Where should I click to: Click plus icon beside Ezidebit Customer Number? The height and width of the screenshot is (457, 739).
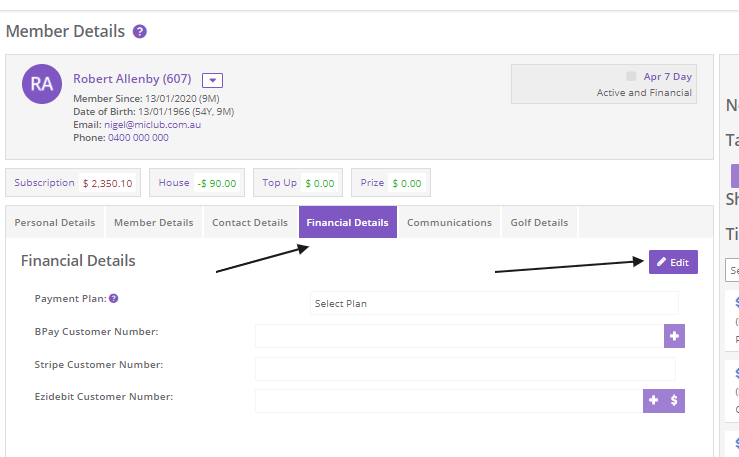653,400
